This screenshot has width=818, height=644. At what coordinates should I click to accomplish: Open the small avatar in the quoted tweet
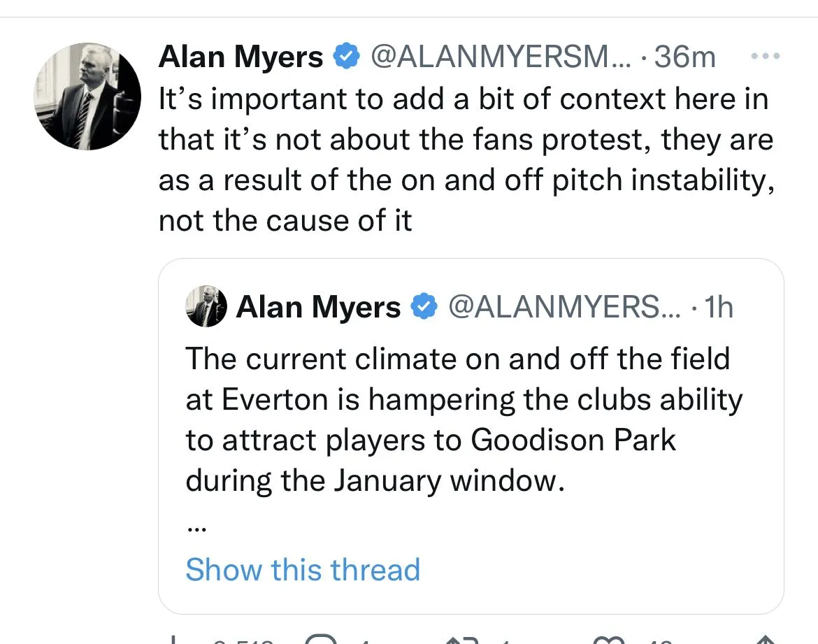tap(206, 307)
